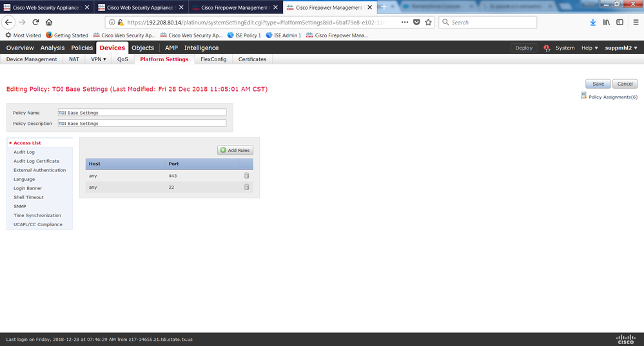Click the browser Search box
The height and width of the screenshot is (346, 644).
point(487,22)
